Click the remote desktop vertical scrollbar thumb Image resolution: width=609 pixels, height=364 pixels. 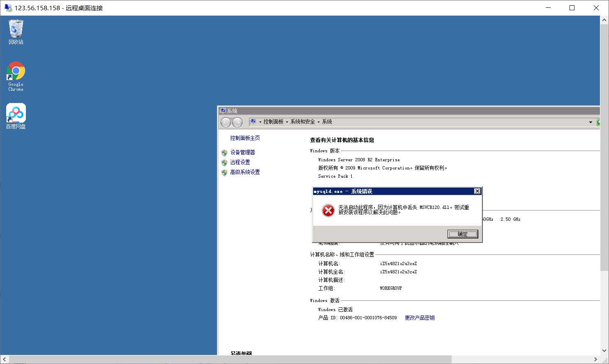click(x=604, y=147)
